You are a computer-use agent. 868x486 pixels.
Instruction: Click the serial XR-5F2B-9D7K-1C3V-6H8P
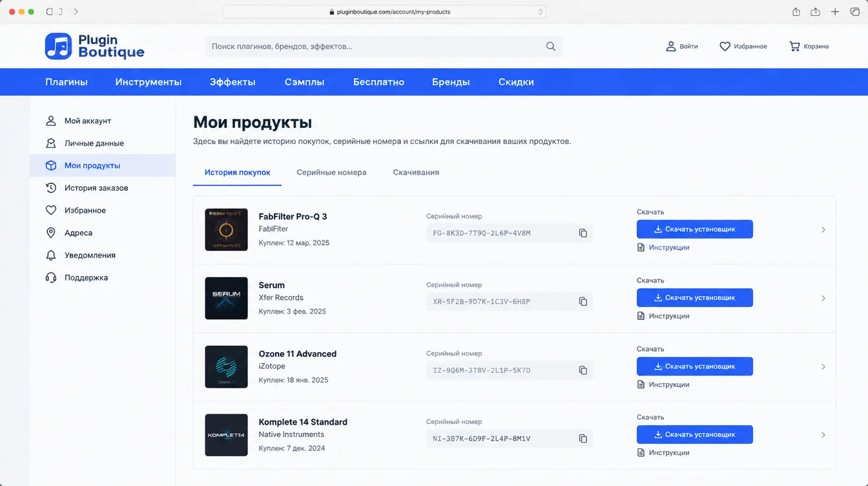tap(482, 302)
